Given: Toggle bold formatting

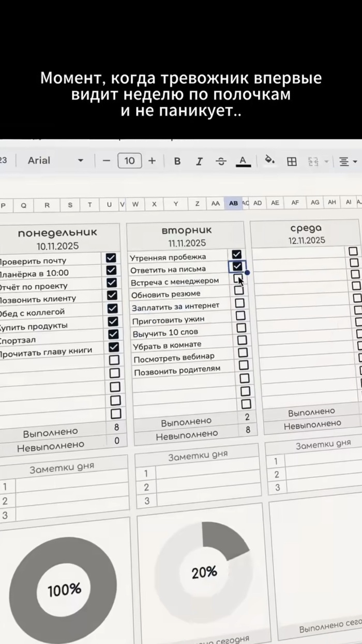Looking at the screenshot, I should [177, 161].
